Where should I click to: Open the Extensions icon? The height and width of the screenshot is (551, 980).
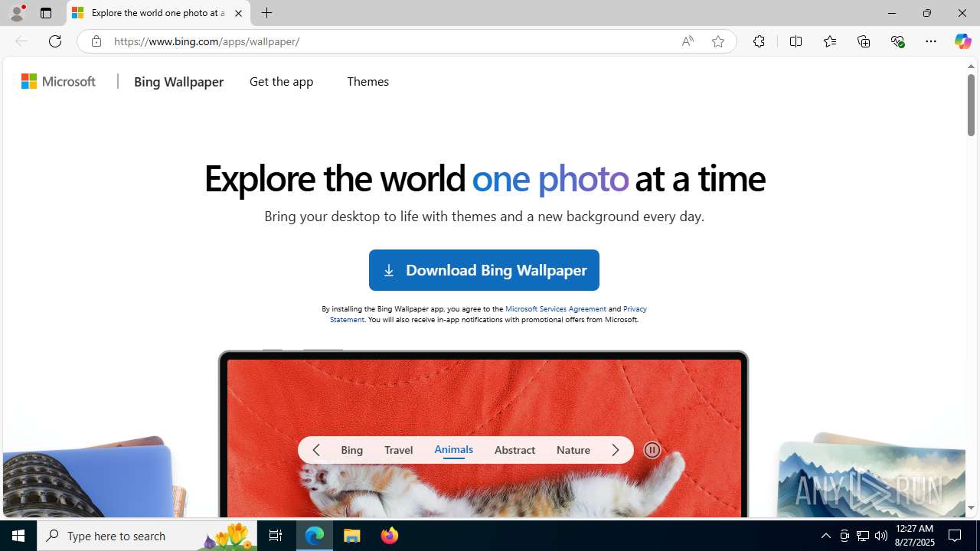coord(759,41)
